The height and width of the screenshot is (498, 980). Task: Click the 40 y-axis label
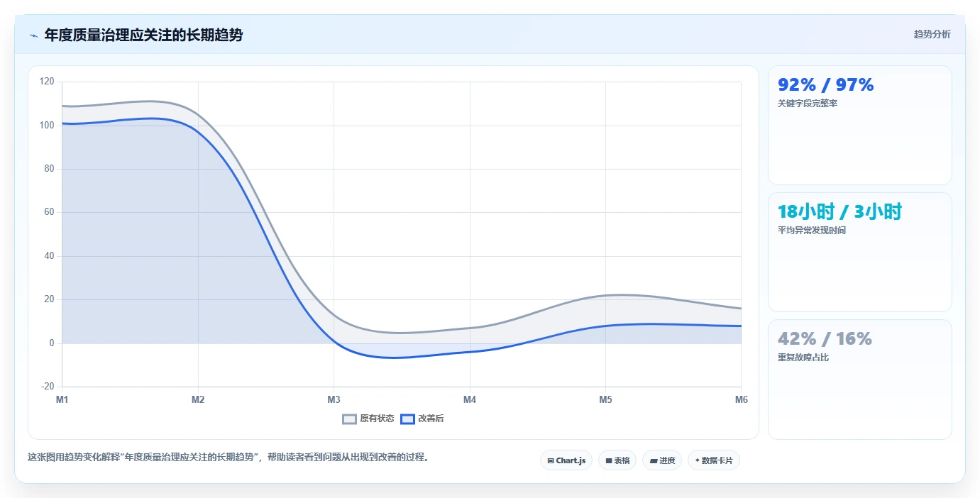49,256
